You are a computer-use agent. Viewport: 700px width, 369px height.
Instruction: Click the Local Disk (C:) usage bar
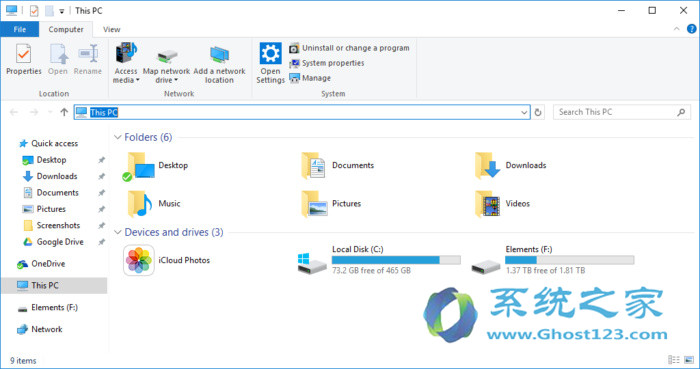[396, 260]
